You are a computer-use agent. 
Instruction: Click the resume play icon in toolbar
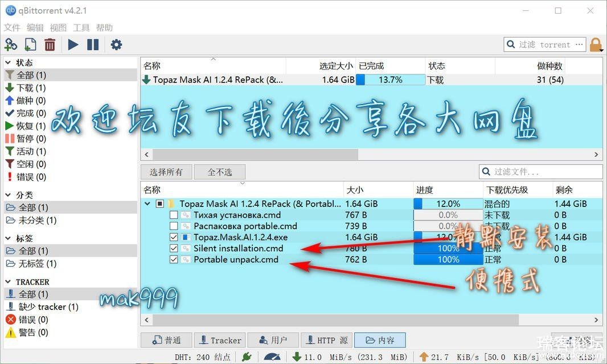(73, 45)
